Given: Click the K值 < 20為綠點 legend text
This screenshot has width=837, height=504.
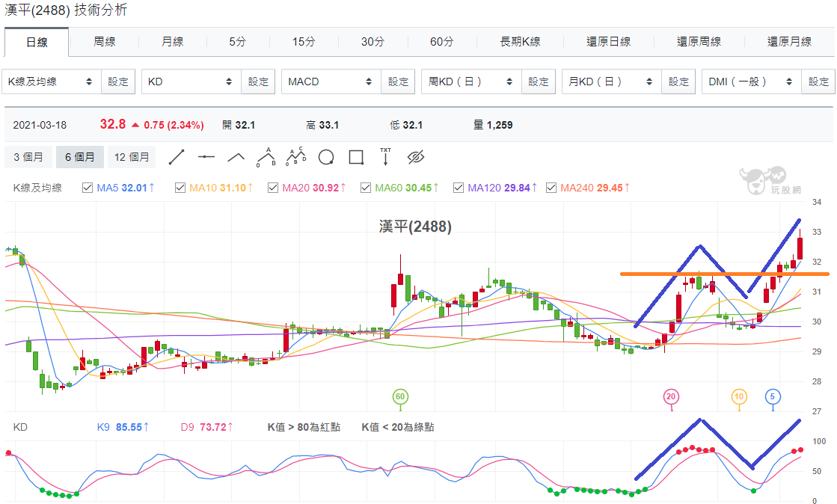Looking at the screenshot, I should (398, 427).
